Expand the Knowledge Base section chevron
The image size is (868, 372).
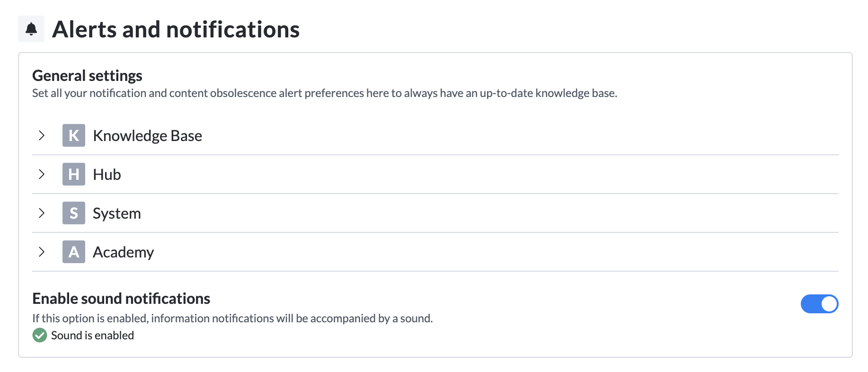[42, 135]
